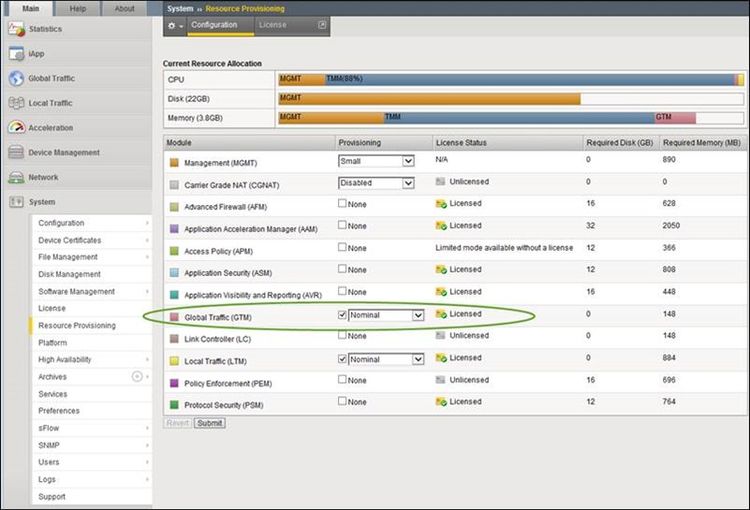750x510 pixels.
Task: Open Device Management via its icon
Action: click(16, 153)
